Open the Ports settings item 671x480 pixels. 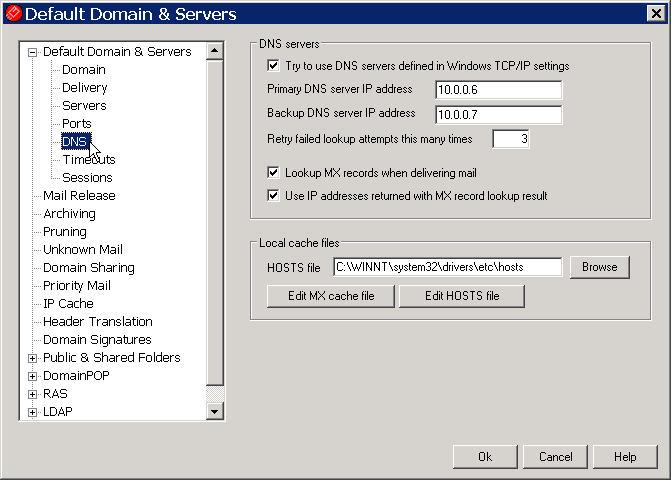[x=77, y=124]
